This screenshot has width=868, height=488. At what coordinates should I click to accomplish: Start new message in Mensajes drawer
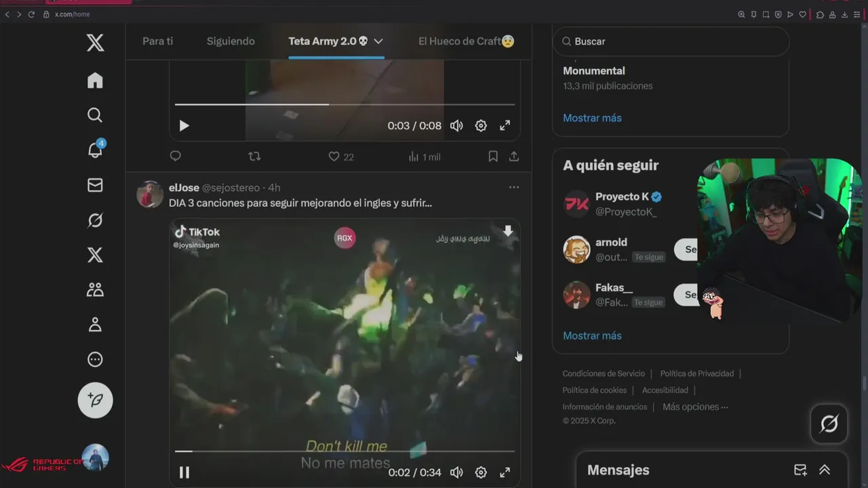coord(800,470)
